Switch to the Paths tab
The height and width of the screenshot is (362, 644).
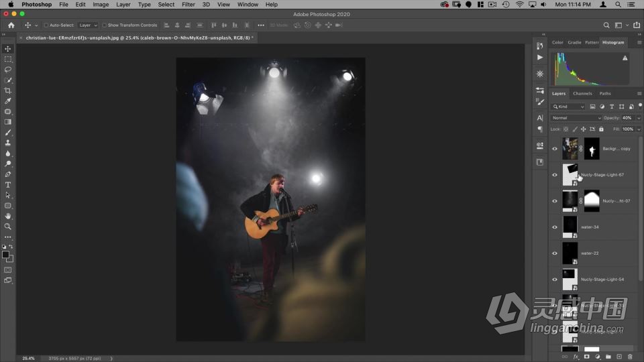(x=605, y=93)
